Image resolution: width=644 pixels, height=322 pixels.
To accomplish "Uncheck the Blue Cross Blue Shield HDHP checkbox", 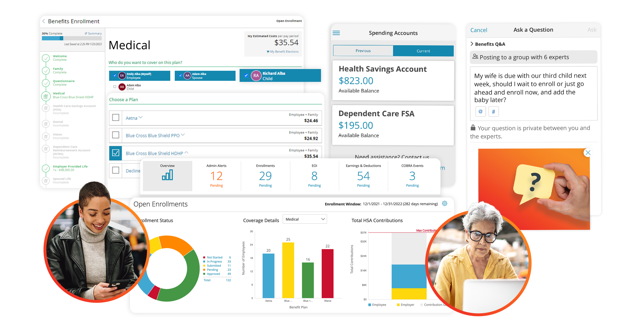I will pos(115,153).
